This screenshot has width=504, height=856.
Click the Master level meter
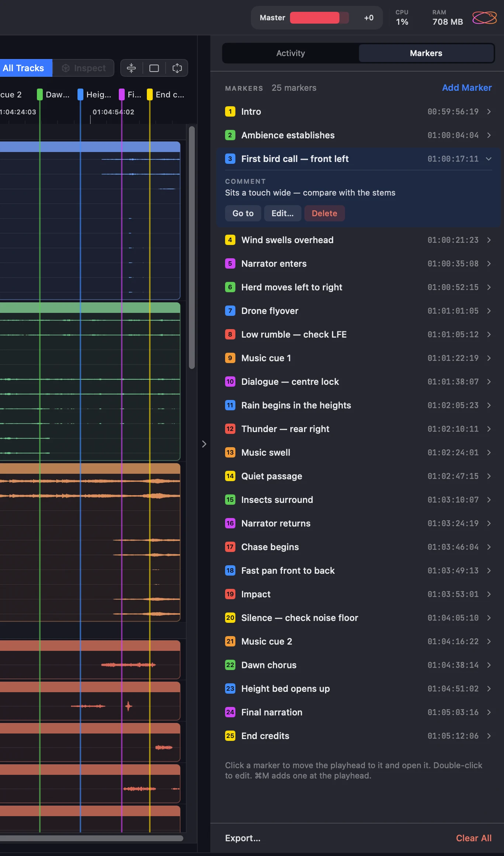click(320, 18)
